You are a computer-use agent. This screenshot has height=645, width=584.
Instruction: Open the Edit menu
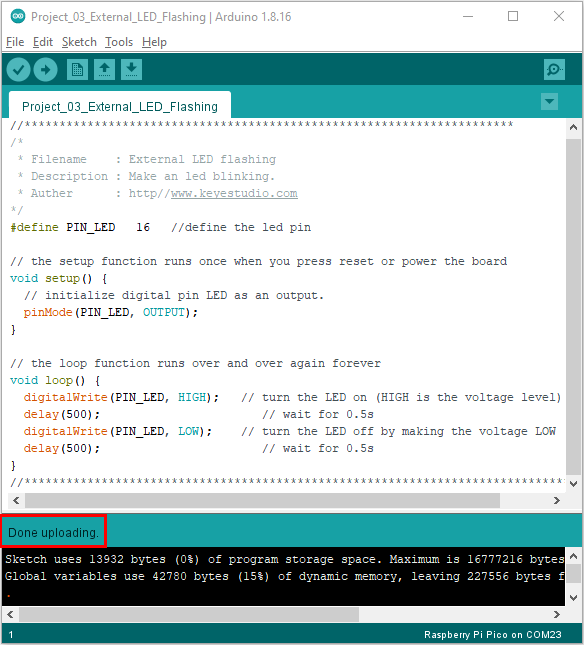pos(43,42)
